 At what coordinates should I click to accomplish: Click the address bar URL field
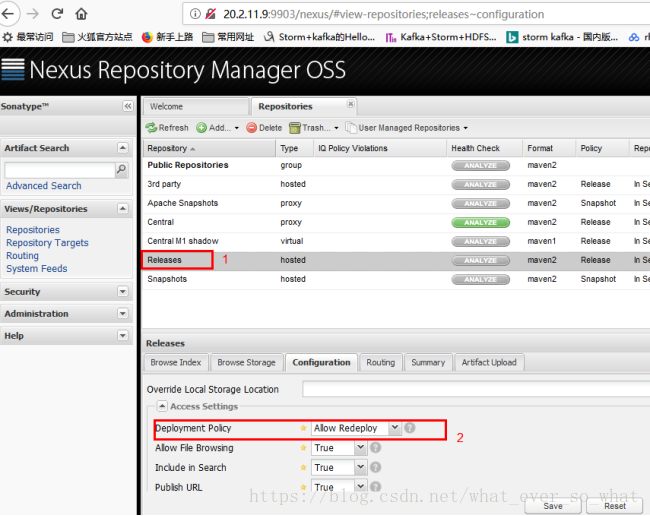[x=417, y=14]
